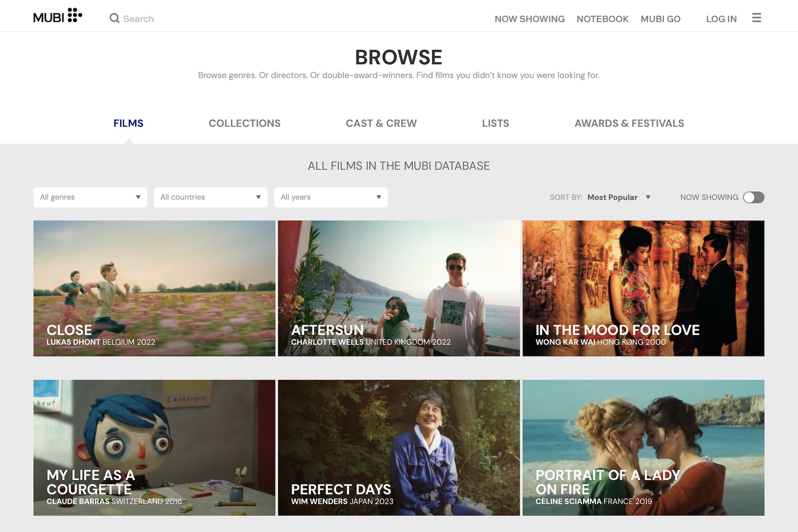Image resolution: width=798 pixels, height=532 pixels.
Task: Click the search magnifier icon
Action: (x=115, y=18)
